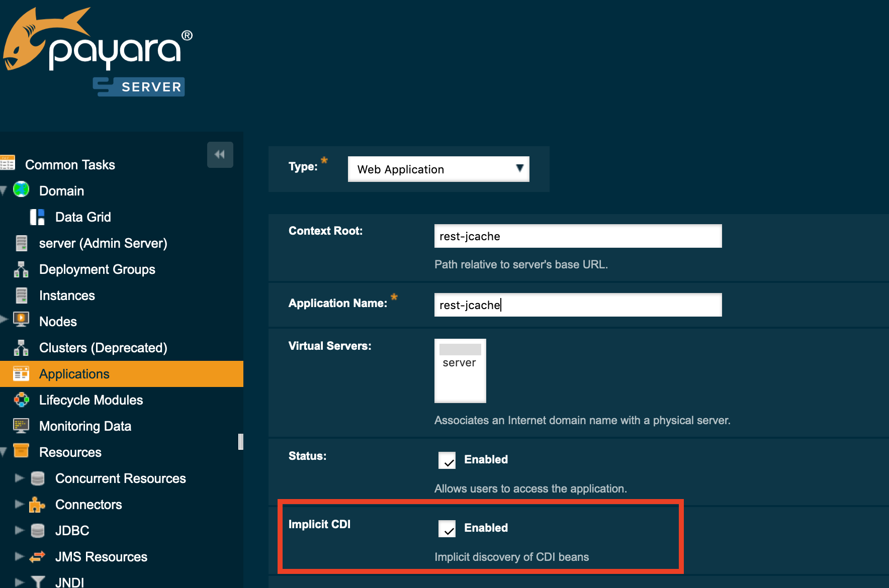Expand the JDBC tree node
Screen dimensions: 889x588
19,530
